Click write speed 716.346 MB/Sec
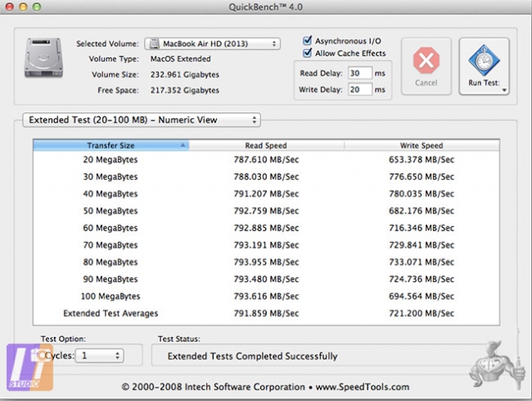Image resolution: width=532 pixels, height=401 pixels. (421, 227)
